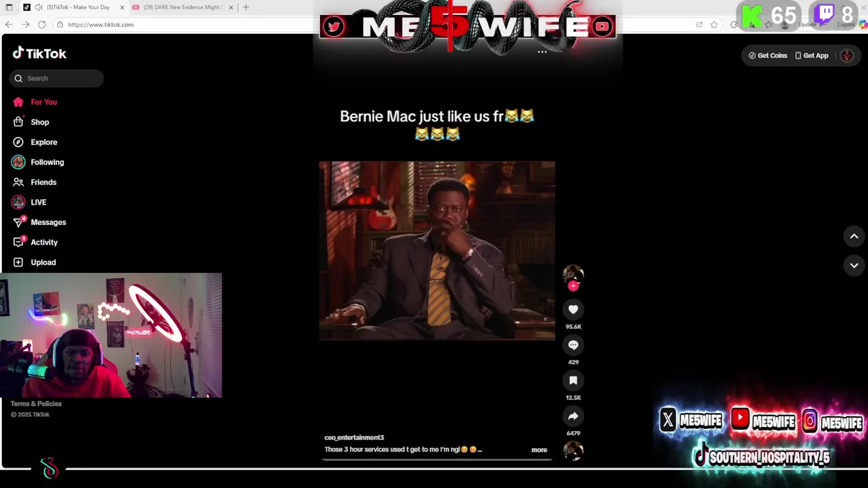Go to previous video with up chevron
This screenshot has width=868, height=488.
pos(854,237)
